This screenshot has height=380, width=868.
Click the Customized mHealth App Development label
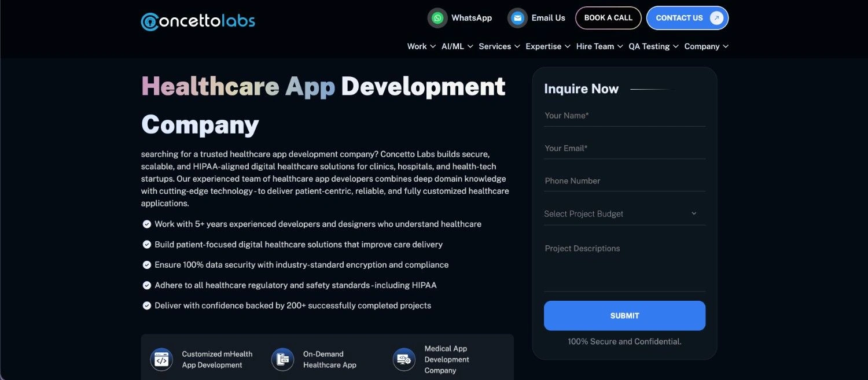coord(217,359)
